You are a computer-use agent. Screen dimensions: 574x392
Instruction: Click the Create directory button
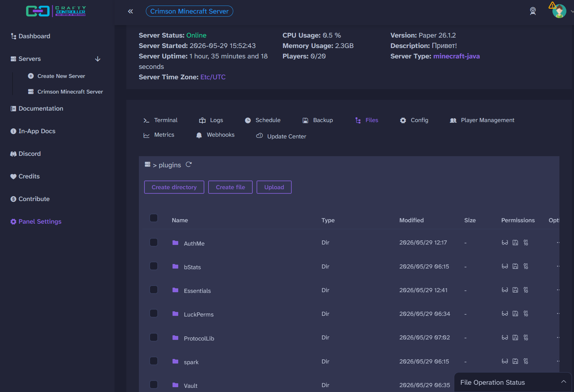[x=174, y=187]
